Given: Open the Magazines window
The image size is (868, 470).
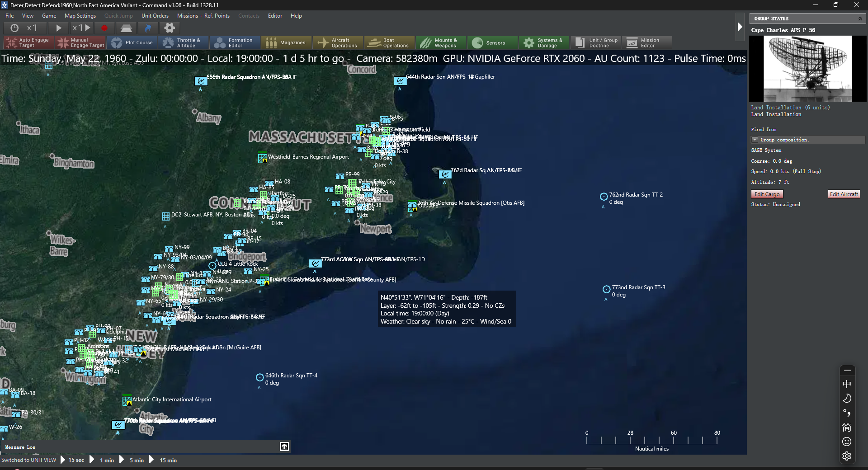Looking at the screenshot, I should pyautogui.click(x=286, y=43).
